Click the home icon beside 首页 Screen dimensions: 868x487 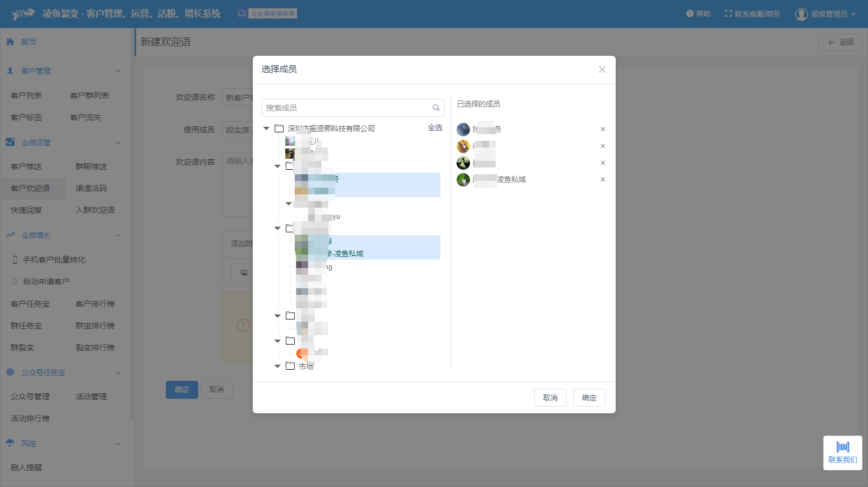tap(10, 42)
